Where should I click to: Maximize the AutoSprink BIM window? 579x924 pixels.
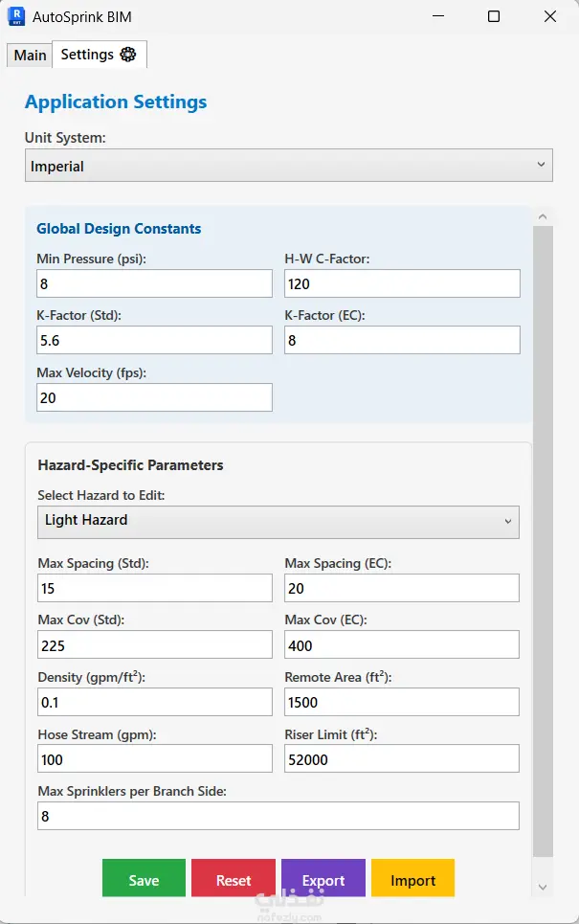click(x=494, y=16)
